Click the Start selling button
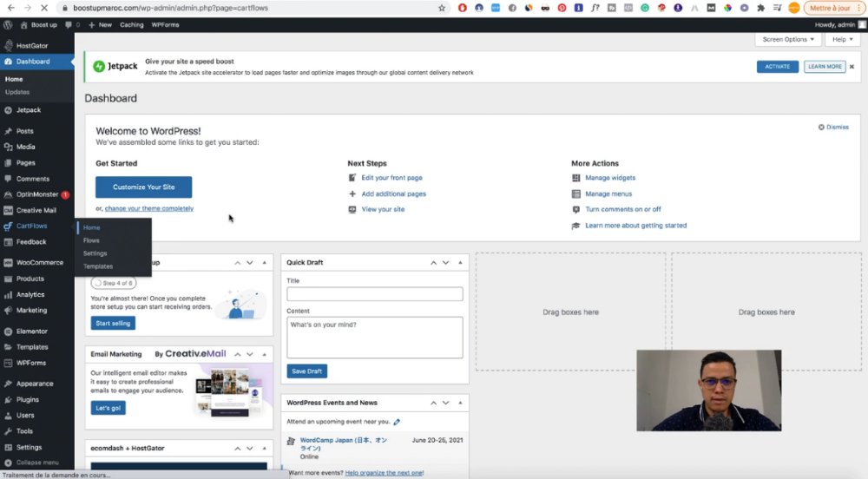The width and height of the screenshot is (868, 479). pos(113,323)
